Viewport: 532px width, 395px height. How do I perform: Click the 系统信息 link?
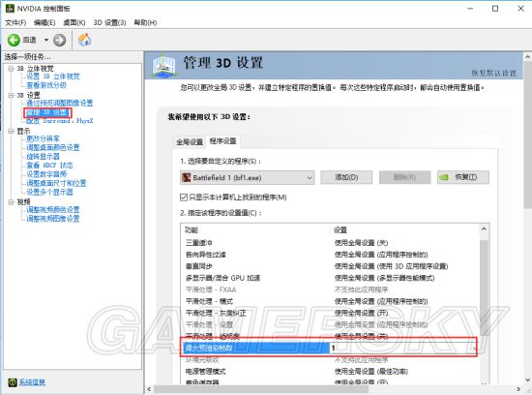(32, 382)
